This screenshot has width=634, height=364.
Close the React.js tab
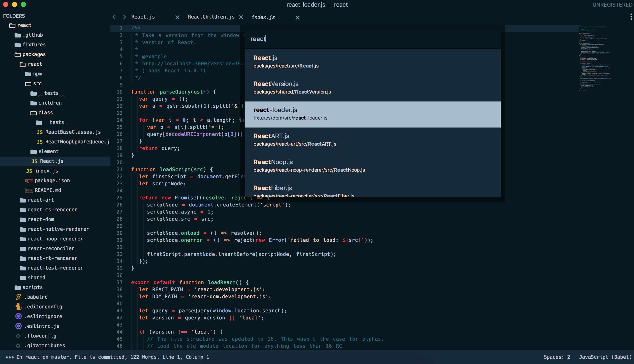tap(177, 17)
